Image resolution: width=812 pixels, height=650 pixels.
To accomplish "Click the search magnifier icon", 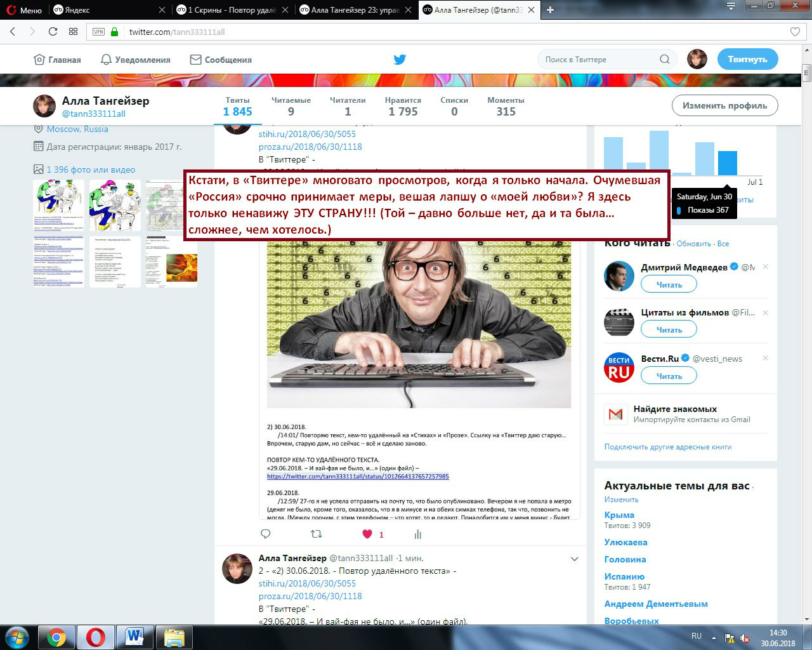I will [x=664, y=60].
